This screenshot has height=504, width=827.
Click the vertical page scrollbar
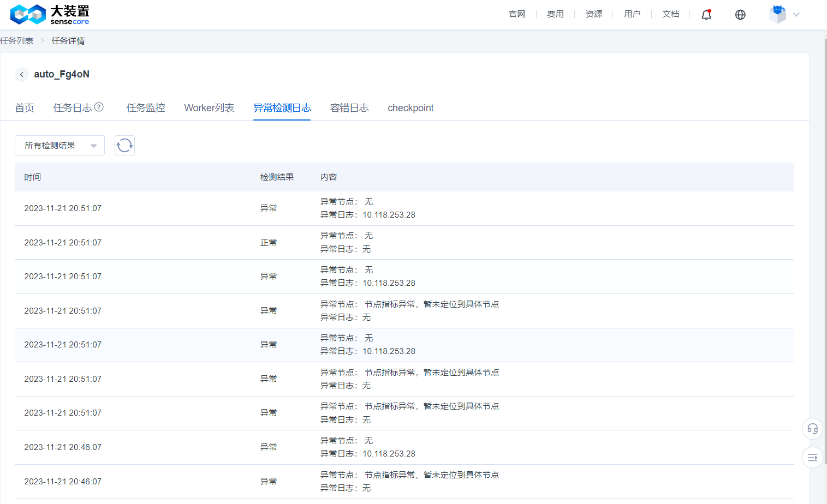coord(824,218)
